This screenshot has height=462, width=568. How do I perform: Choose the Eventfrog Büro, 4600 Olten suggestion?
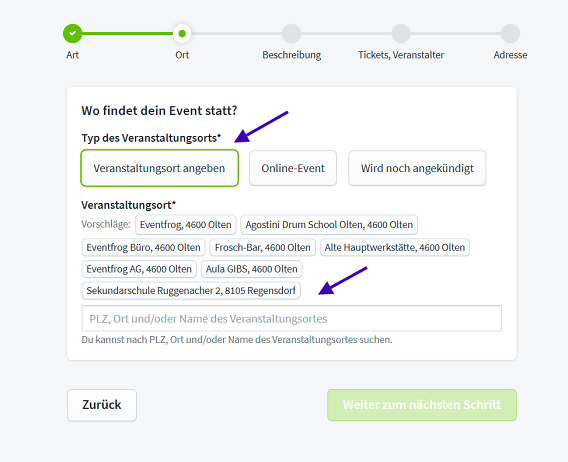143,247
